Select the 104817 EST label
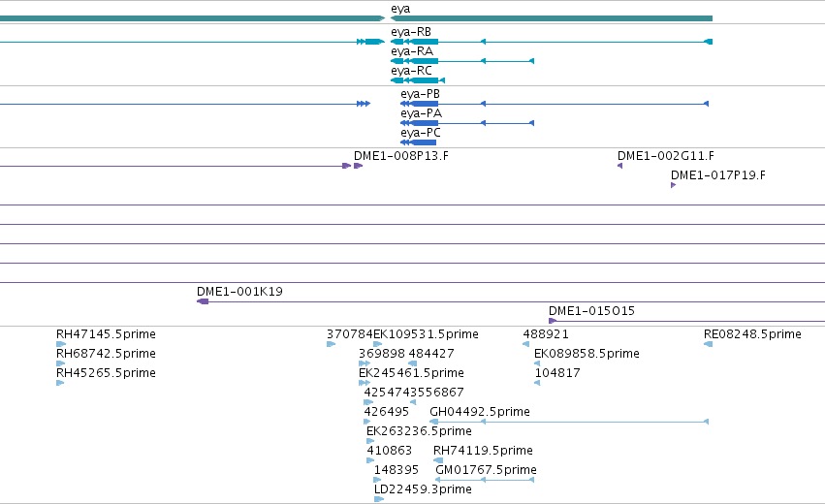Screen dimensions: 825x504 (557, 373)
